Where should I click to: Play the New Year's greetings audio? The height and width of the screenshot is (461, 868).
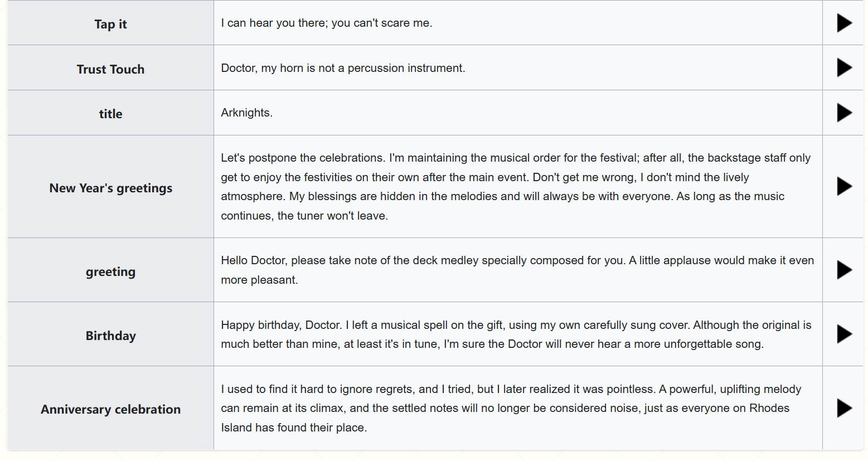tap(844, 186)
